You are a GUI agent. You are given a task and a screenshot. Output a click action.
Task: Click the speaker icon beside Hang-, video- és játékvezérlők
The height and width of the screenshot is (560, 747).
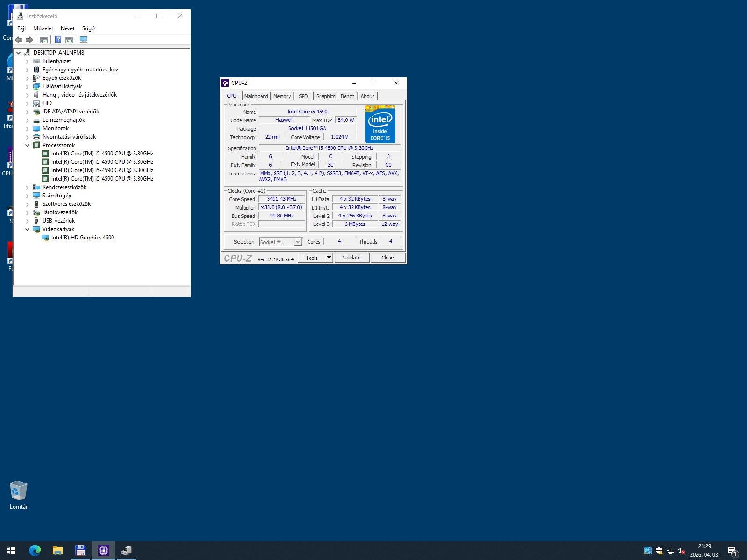pyautogui.click(x=36, y=95)
